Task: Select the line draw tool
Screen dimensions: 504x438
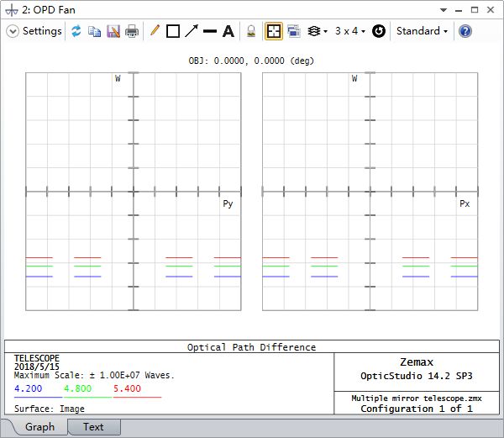Action: click(210, 31)
